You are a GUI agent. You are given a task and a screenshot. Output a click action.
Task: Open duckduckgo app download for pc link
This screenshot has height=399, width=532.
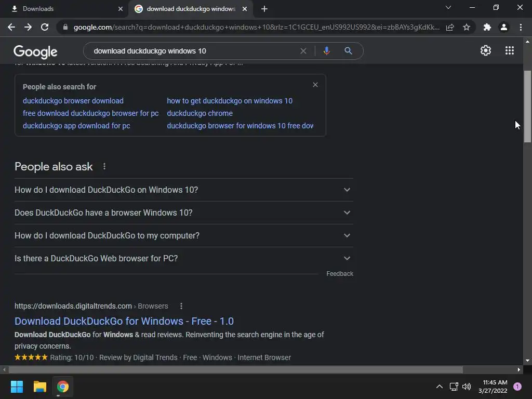click(x=76, y=126)
